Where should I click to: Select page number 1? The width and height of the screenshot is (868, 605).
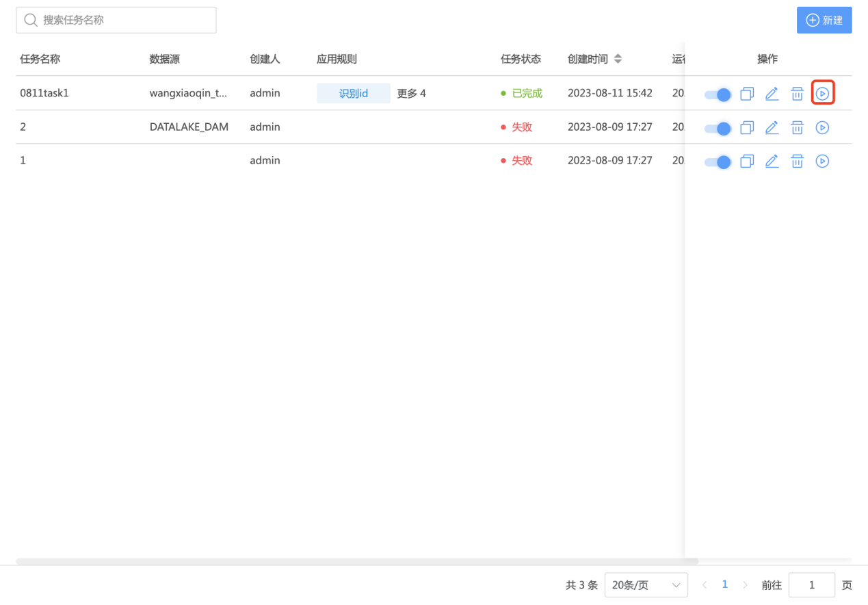click(725, 584)
